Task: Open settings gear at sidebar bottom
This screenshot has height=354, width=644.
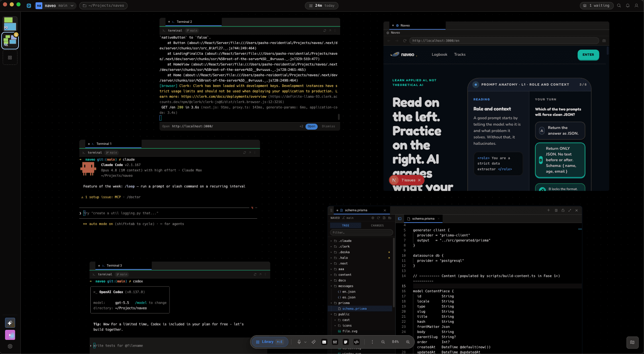Action: point(10,346)
